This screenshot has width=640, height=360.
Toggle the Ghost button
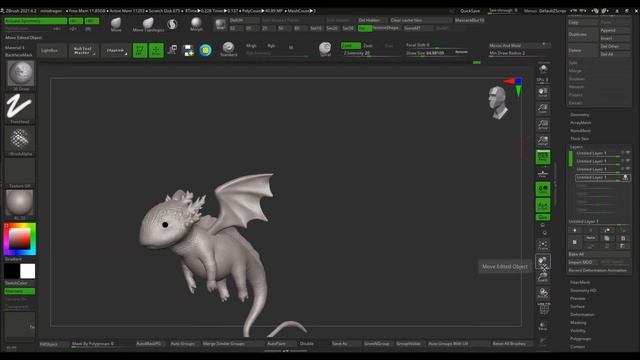(x=543, y=341)
